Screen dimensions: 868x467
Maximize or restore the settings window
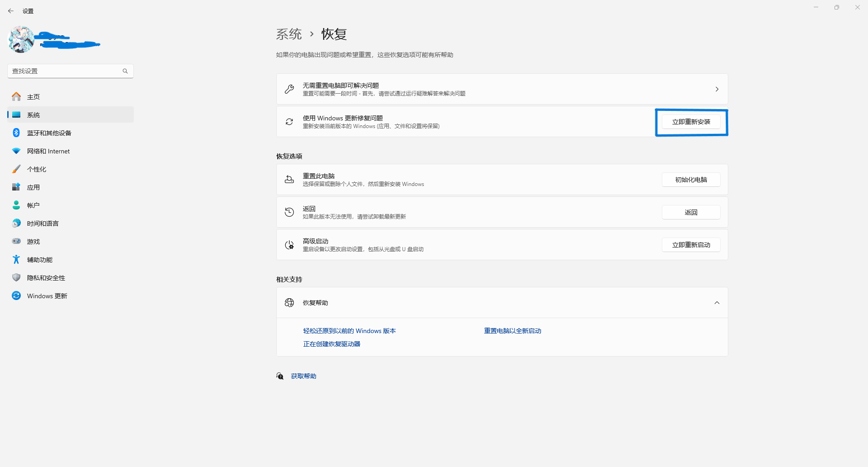pos(837,7)
